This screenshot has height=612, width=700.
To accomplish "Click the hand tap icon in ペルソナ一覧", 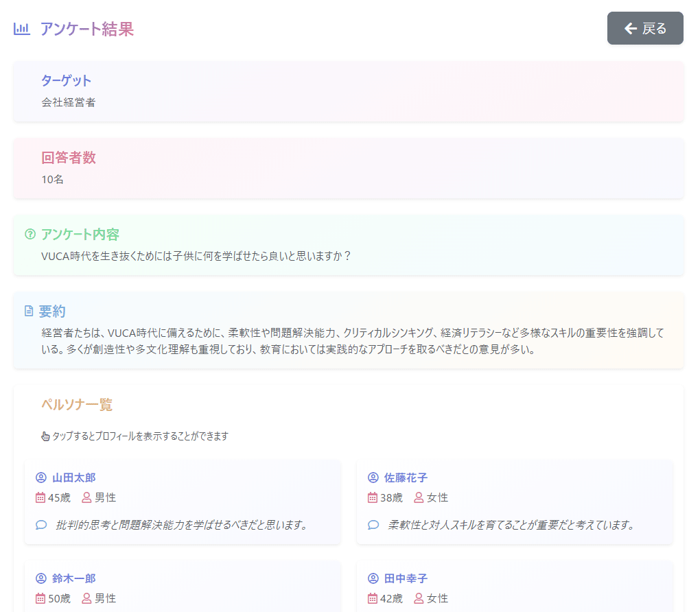I will pos(45,436).
